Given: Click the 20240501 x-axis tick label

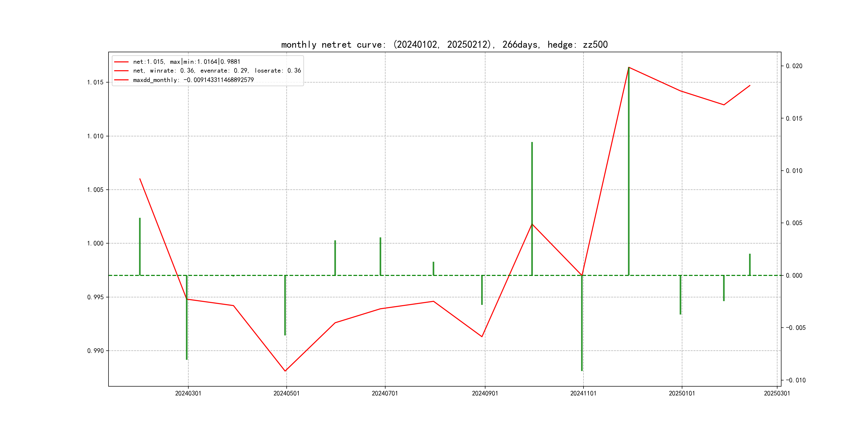Looking at the screenshot, I should click(286, 393).
